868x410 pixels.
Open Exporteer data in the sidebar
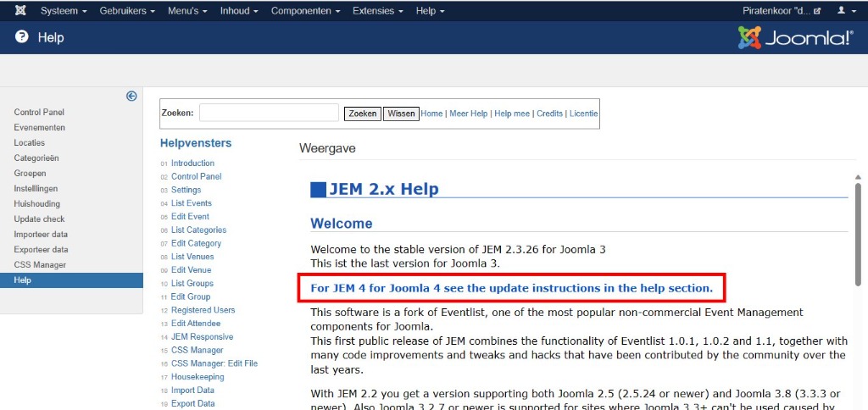click(41, 250)
